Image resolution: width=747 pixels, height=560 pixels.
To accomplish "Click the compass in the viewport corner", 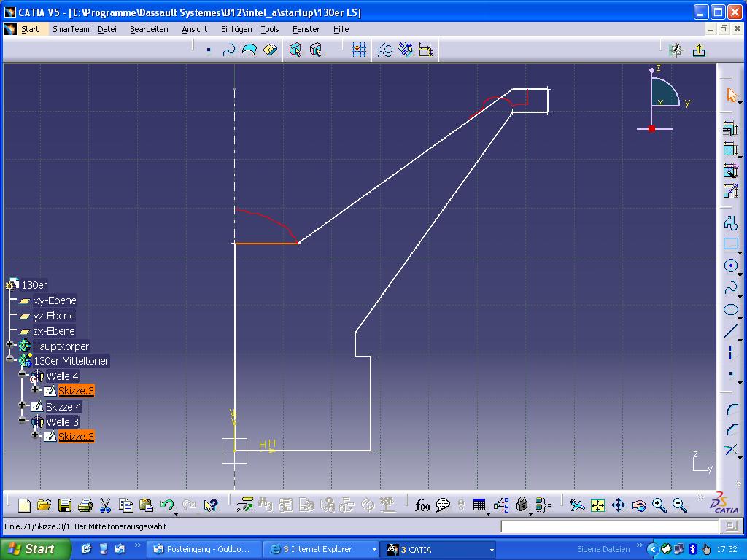I will (x=664, y=98).
